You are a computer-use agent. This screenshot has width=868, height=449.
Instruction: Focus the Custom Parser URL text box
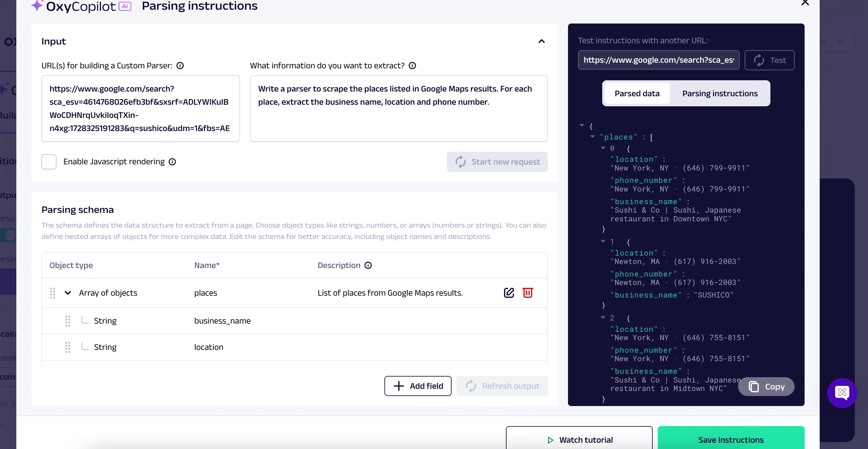tap(141, 108)
